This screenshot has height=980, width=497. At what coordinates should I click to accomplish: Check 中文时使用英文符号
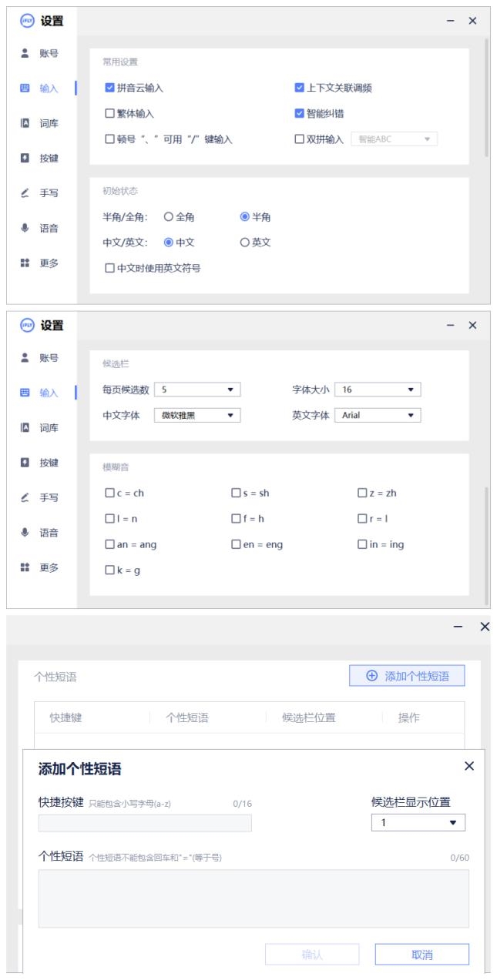click(x=109, y=268)
